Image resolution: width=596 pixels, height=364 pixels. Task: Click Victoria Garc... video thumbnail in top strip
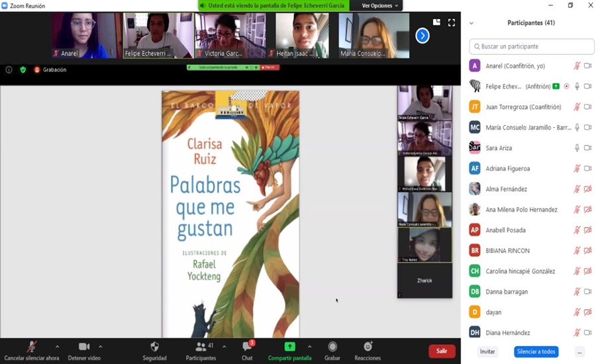tap(230, 36)
